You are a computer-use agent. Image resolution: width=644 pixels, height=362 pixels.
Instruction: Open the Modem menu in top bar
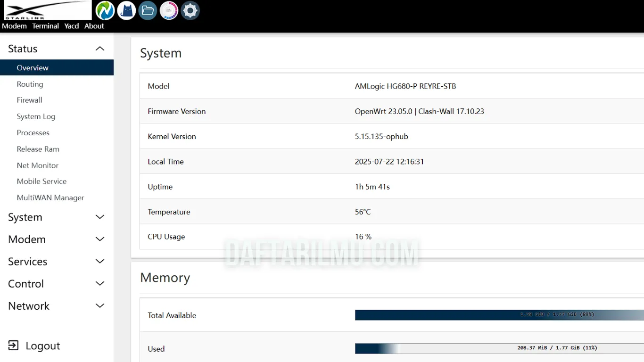click(x=14, y=26)
